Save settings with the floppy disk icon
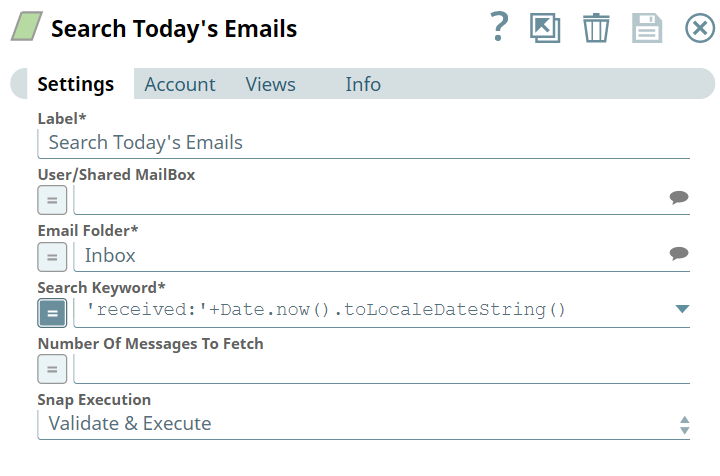Screen dimensions: 720x476 647,28
